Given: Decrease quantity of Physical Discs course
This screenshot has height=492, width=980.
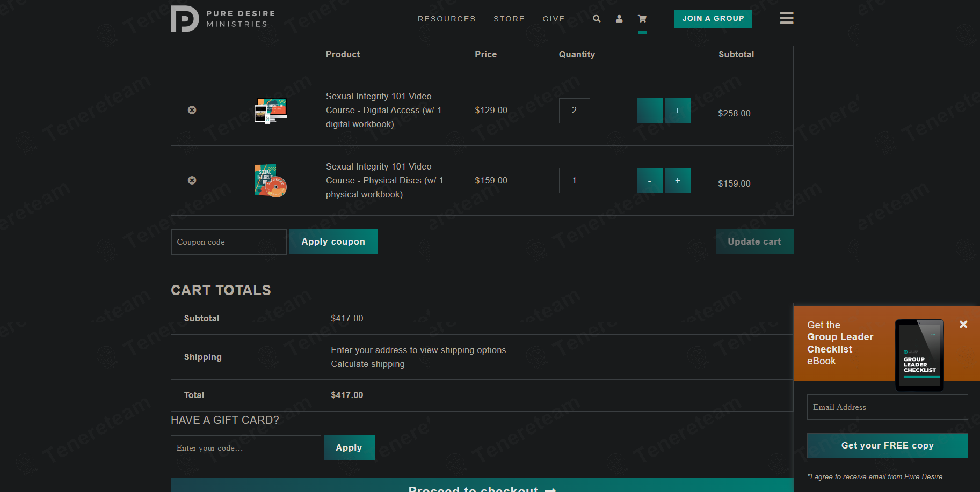Looking at the screenshot, I should click(x=650, y=181).
